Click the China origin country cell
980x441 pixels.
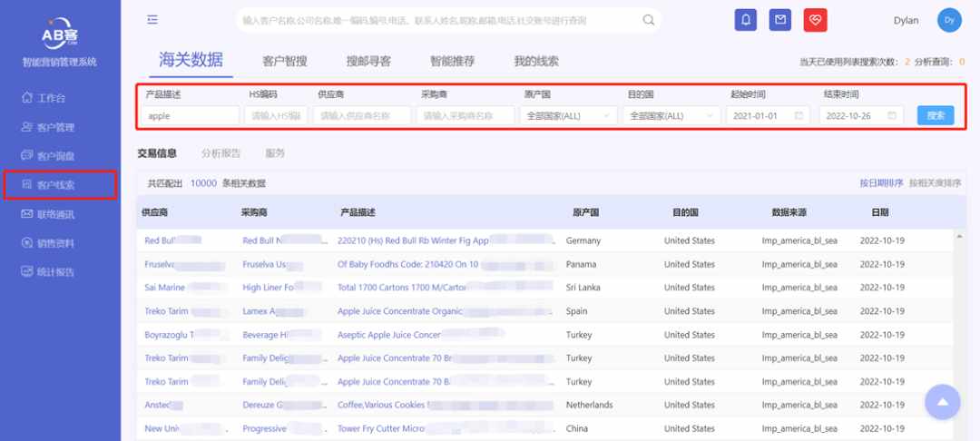click(576, 428)
